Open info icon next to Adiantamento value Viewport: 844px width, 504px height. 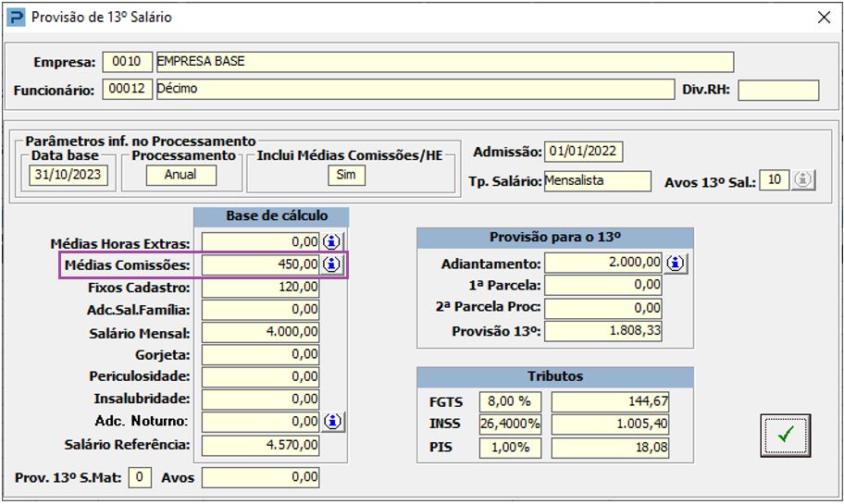676,263
